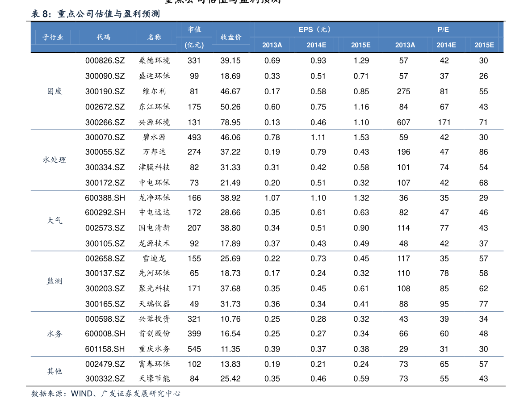The height and width of the screenshot is (407, 532).
Task: Click the 2013A header under P/E
Action: [x=405, y=45]
